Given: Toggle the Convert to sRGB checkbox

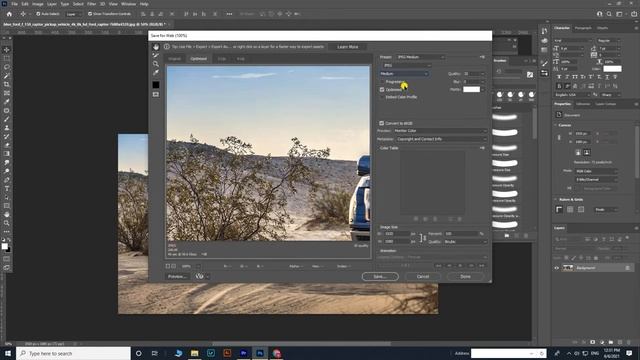Looking at the screenshot, I should [382, 123].
